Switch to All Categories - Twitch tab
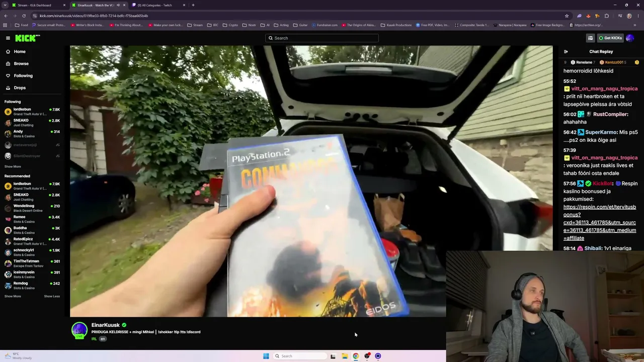The image size is (644, 362). 158,5
